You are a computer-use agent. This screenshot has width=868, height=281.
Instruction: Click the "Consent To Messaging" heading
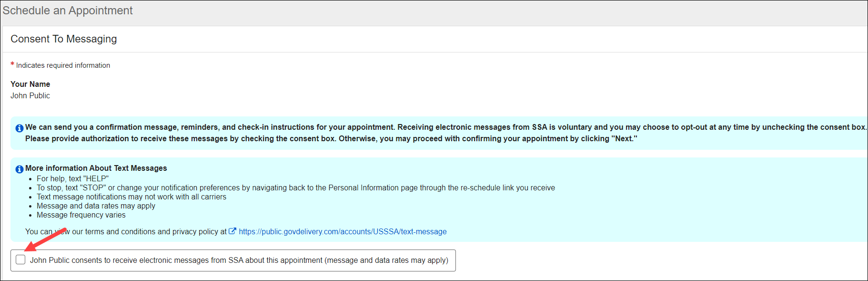coord(64,39)
